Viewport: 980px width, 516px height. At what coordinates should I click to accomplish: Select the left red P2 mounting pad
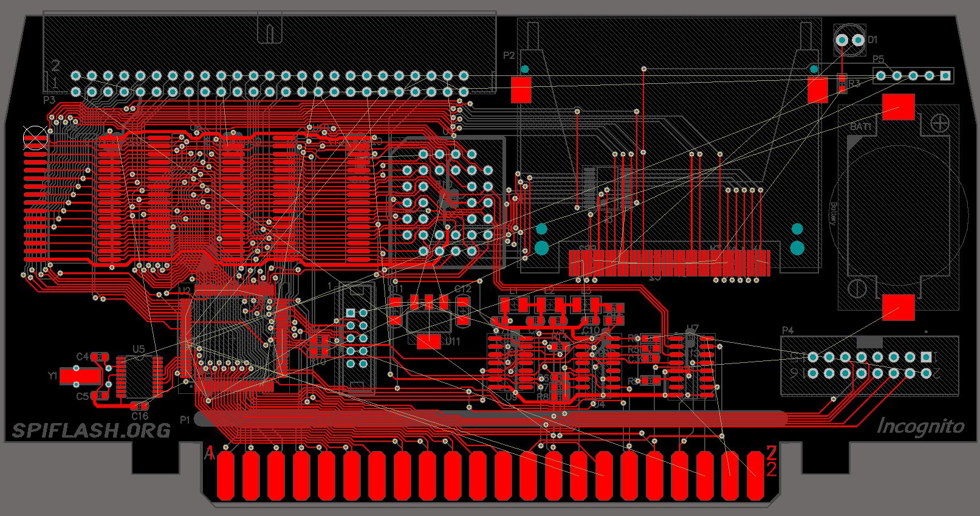click(521, 89)
